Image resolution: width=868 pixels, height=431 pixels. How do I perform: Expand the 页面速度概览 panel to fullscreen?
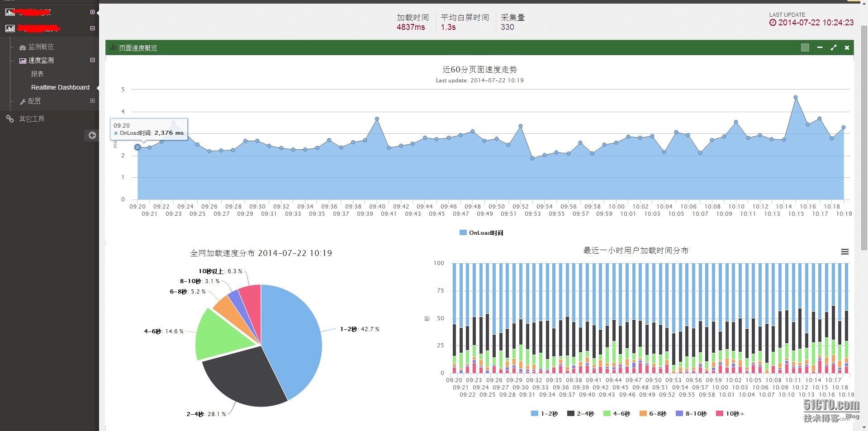833,47
